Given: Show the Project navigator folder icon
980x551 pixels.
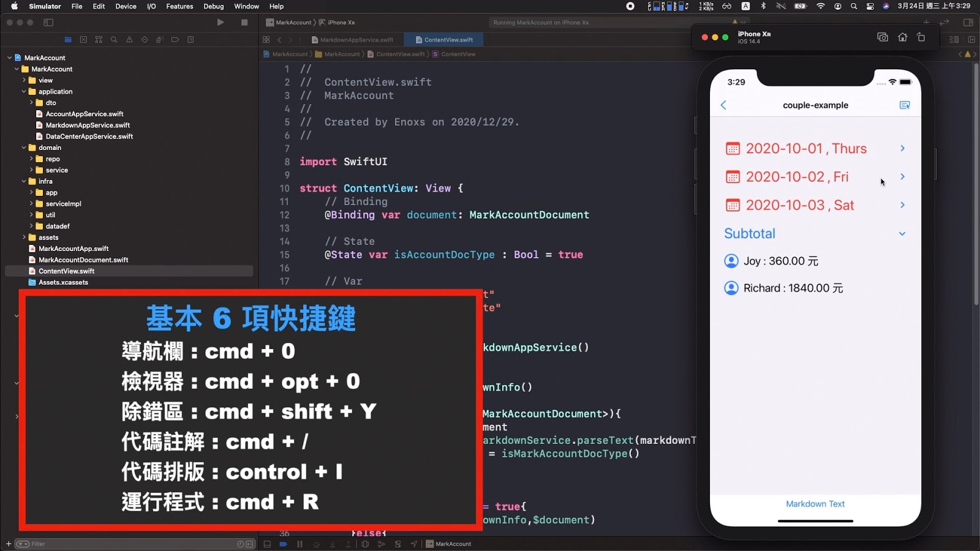Looking at the screenshot, I should pyautogui.click(x=68, y=40).
